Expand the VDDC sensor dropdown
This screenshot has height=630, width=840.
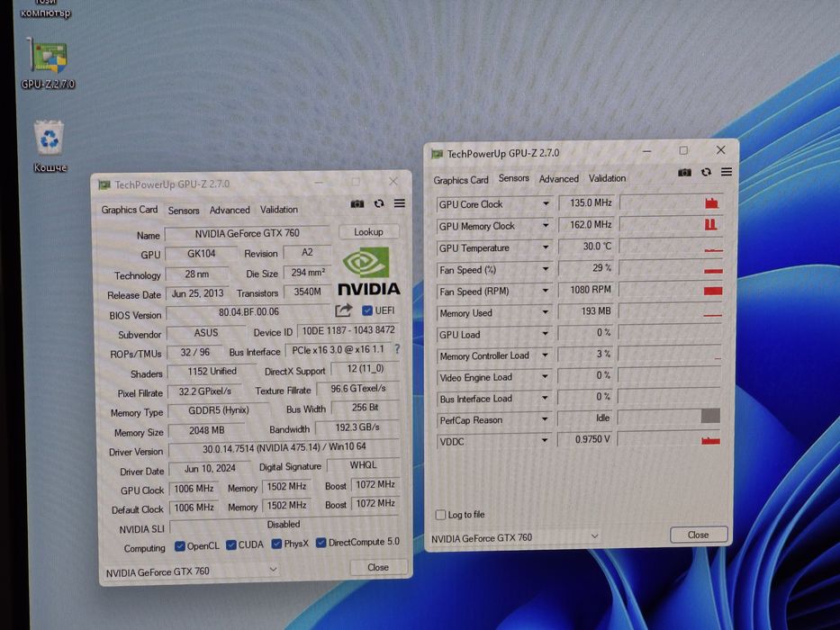tap(545, 440)
